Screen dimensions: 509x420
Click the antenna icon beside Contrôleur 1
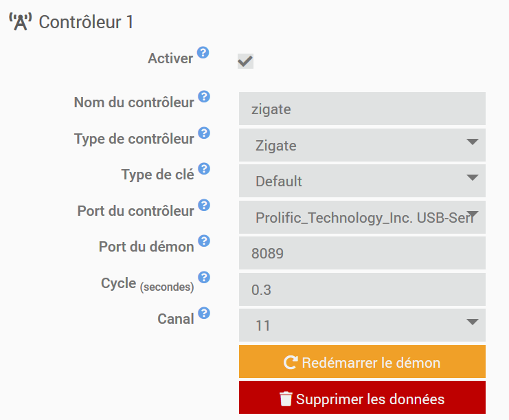point(21,22)
